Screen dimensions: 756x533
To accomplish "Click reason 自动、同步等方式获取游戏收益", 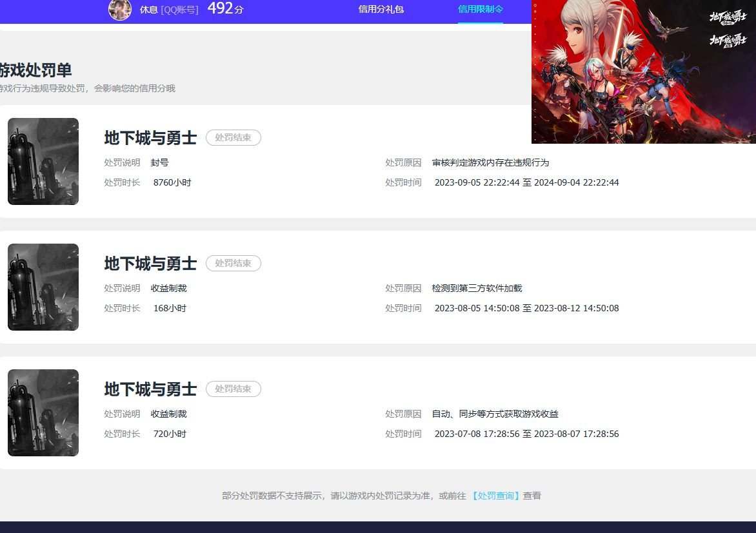I will 495,414.
